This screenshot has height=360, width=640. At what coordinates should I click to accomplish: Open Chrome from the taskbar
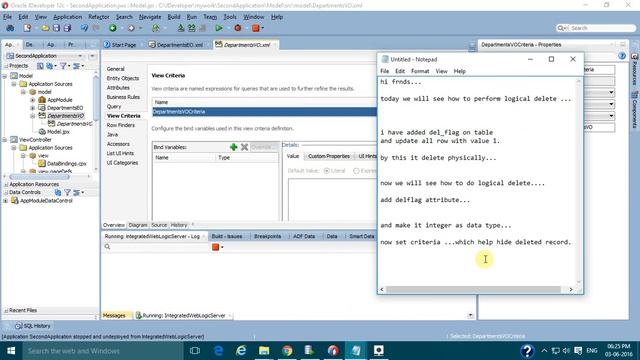(287, 351)
